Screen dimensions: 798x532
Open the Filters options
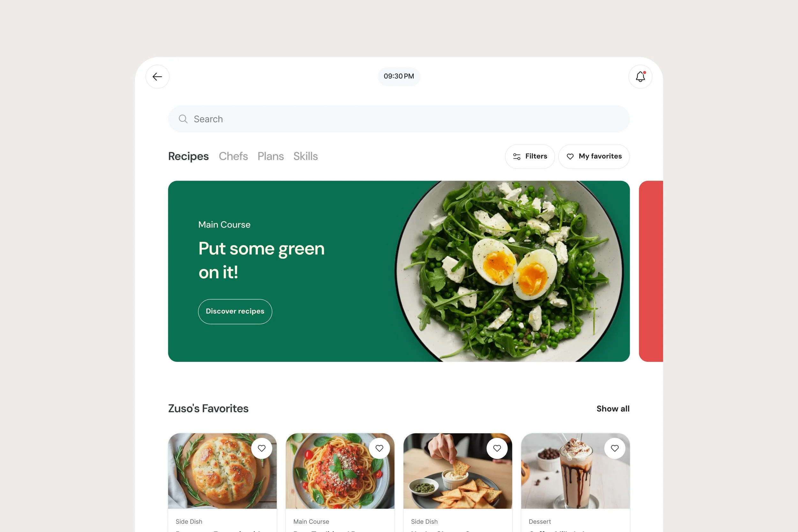click(530, 156)
